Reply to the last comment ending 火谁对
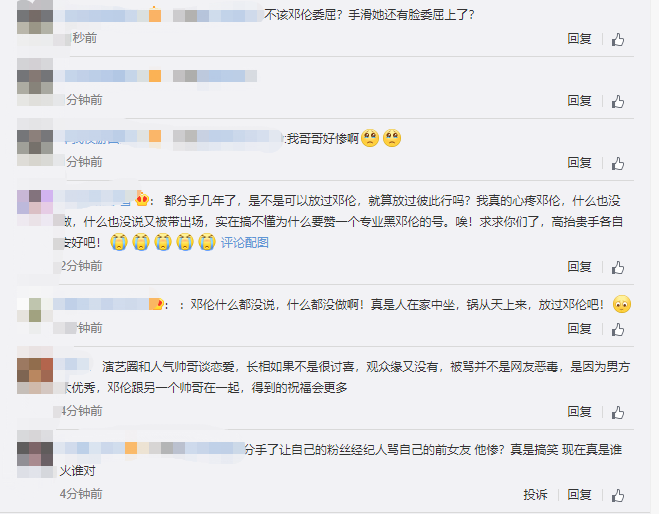 [579, 495]
